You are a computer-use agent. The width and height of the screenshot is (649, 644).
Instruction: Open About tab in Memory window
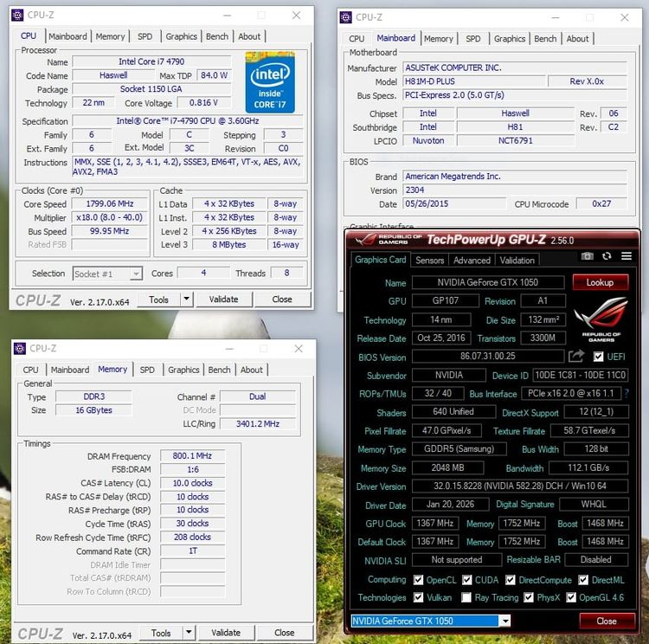[251, 370]
